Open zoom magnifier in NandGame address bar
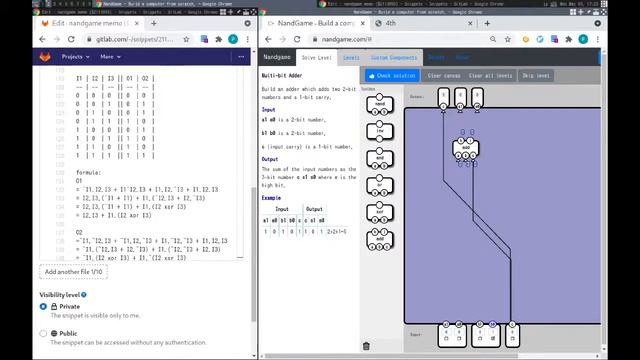The width and height of the screenshot is (640, 360). pyautogui.click(x=493, y=39)
